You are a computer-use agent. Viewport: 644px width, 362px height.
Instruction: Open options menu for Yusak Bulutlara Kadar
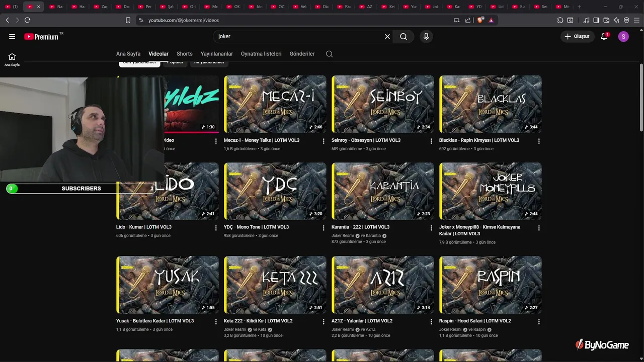click(216, 322)
